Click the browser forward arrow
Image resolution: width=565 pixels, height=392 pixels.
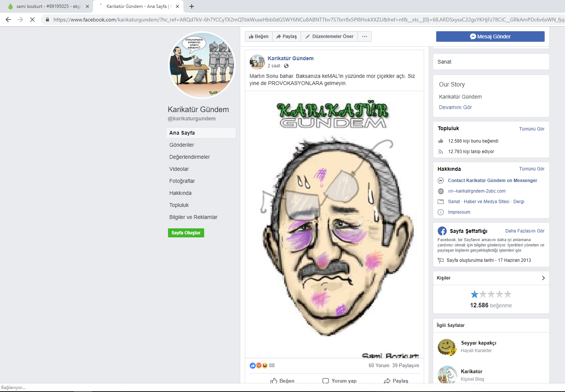click(20, 20)
